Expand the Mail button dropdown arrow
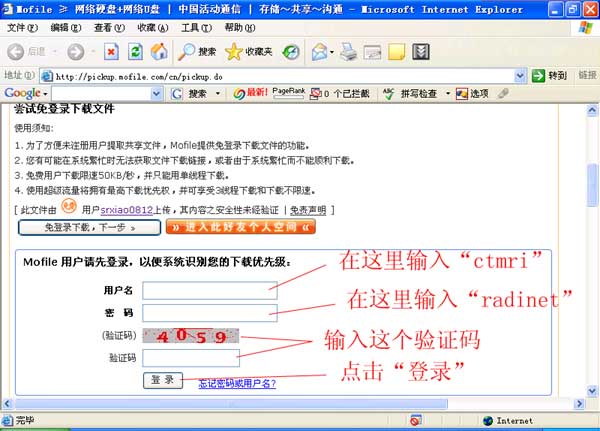Viewport: 600px width, 431px height. 332,52
